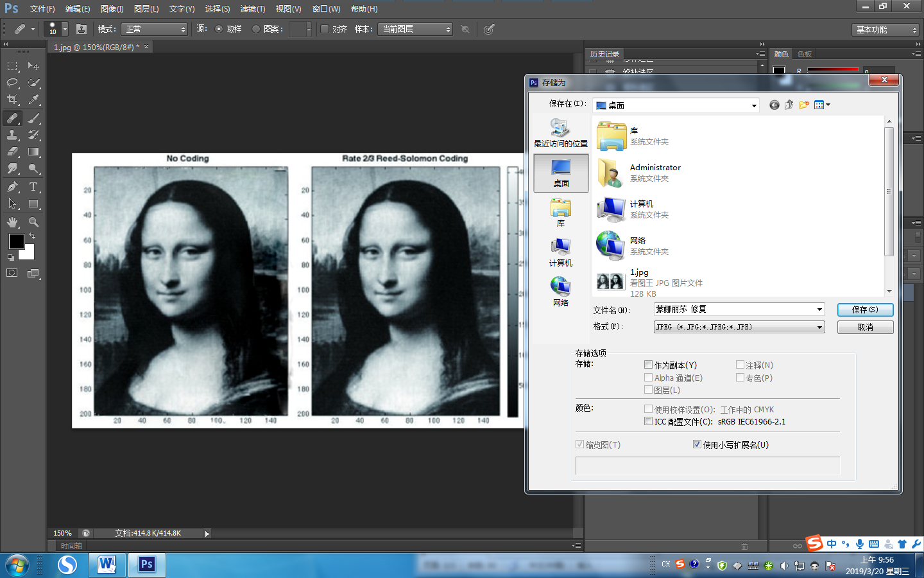Go to 计算机 in dialog sidebar
The height and width of the screenshot is (578, 924).
coord(561,252)
